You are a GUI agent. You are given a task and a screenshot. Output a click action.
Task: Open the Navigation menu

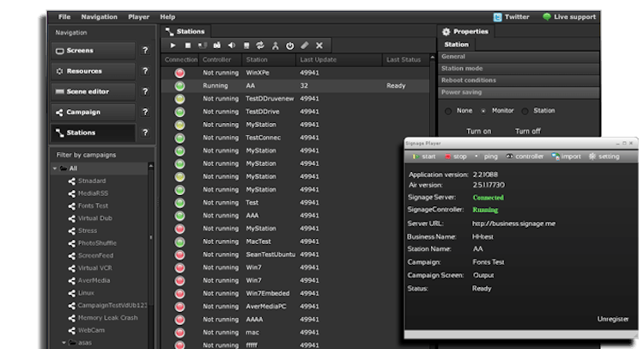coord(99,16)
